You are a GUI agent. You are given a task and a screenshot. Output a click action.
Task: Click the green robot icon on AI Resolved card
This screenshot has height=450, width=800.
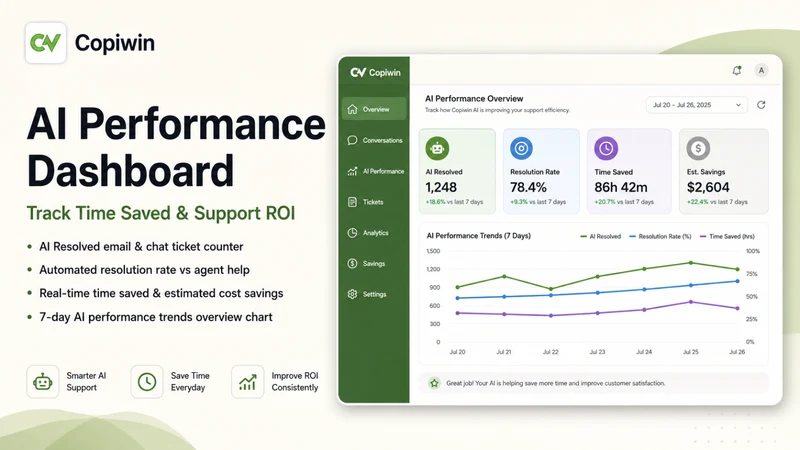(437, 148)
